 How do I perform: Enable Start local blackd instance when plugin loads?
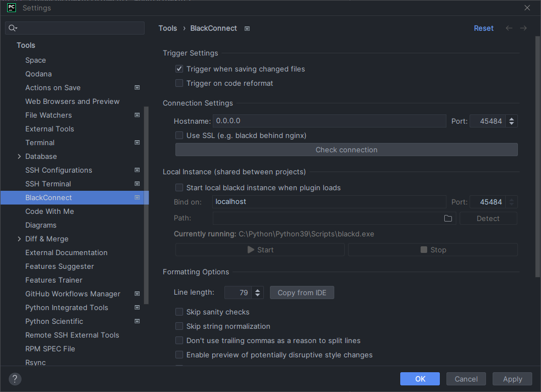[179, 187]
